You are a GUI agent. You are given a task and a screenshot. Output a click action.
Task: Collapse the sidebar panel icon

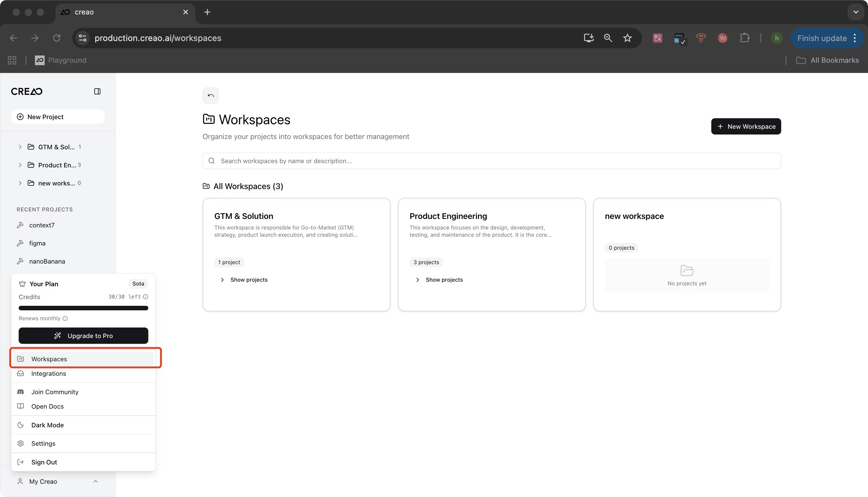tap(97, 91)
